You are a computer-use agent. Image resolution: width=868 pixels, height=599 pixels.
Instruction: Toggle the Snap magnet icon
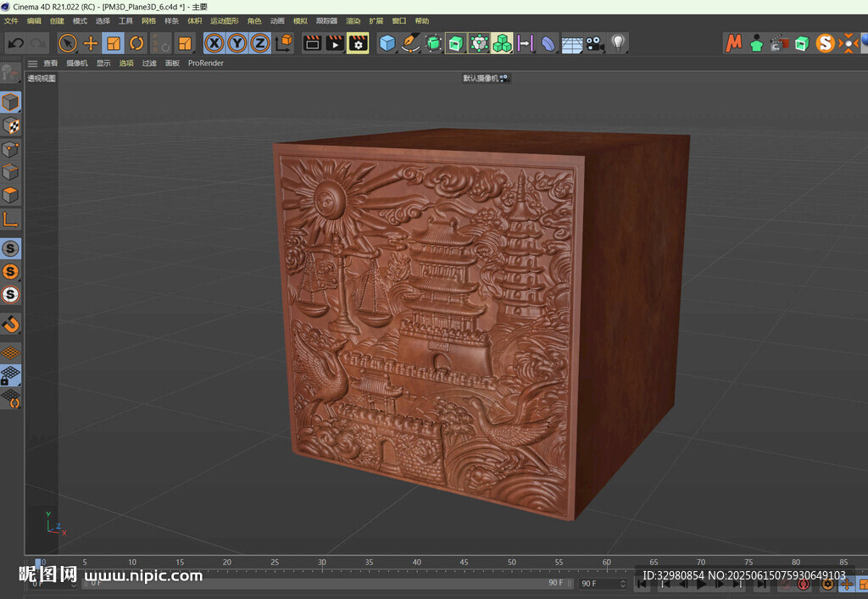tap(10, 324)
